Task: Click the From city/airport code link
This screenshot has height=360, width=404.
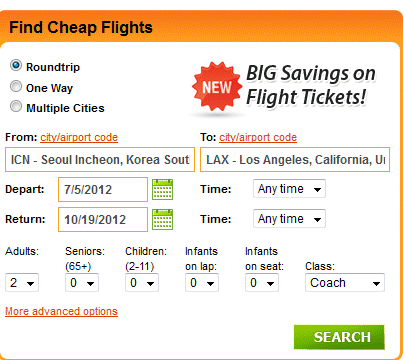Action: [x=79, y=137]
